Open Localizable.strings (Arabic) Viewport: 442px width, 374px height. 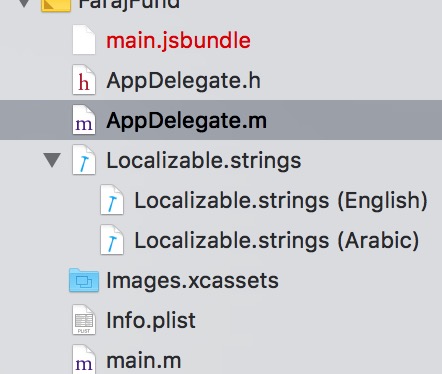[x=277, y=241]
